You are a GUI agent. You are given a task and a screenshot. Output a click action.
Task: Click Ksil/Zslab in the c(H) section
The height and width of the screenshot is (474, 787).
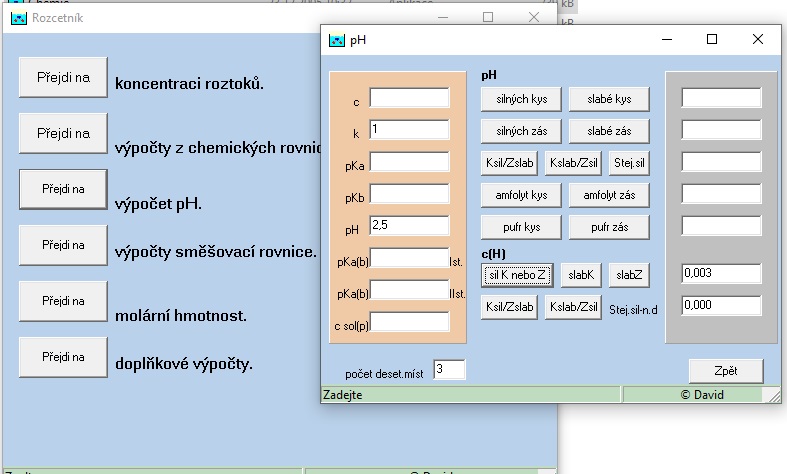pos(509,307)
